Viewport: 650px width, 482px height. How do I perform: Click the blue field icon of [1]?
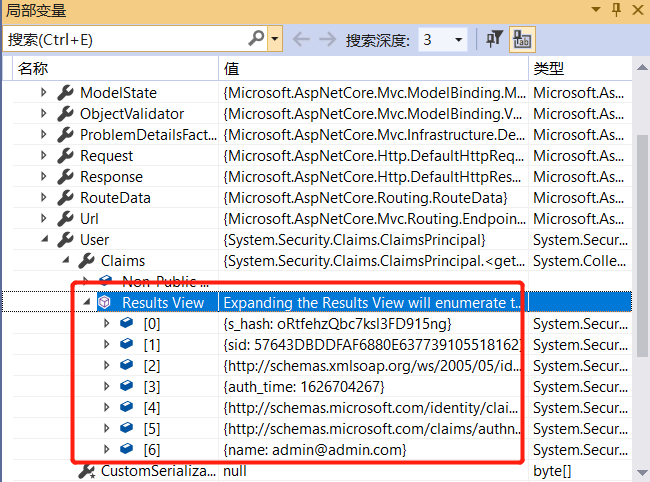coord(126,343)
